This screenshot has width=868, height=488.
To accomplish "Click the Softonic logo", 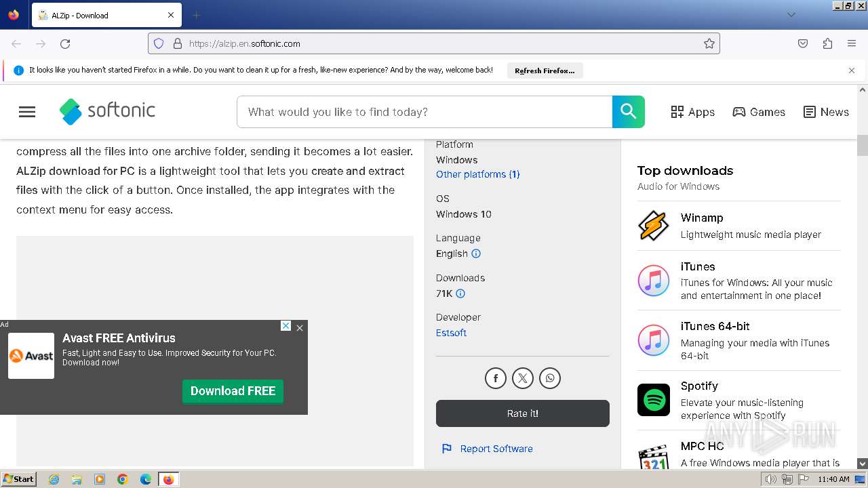I will 107,111.
